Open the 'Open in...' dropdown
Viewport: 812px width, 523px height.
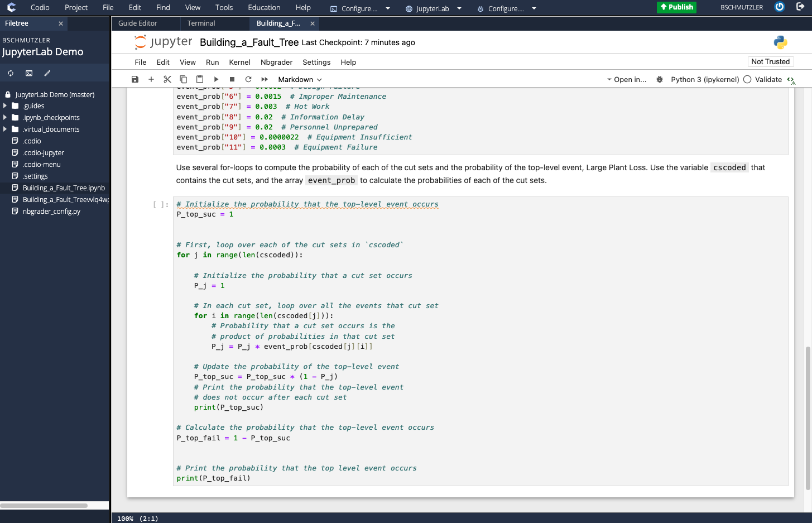(x=627, y=79)
